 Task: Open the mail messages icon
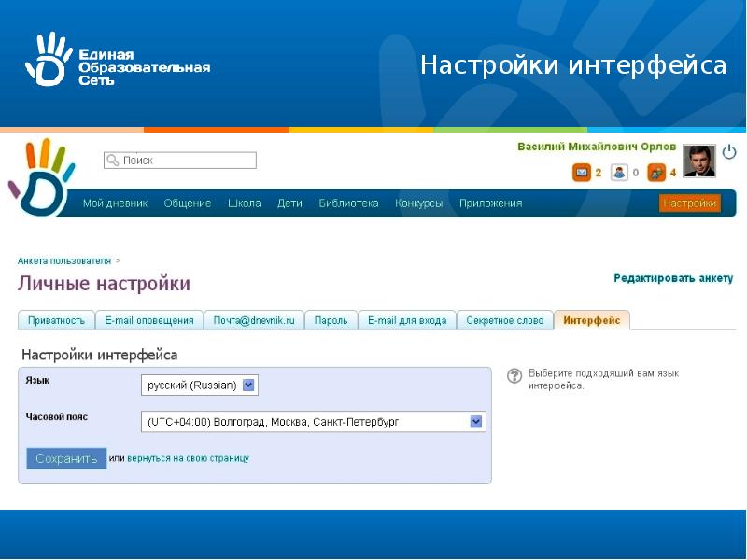point(581,173)
